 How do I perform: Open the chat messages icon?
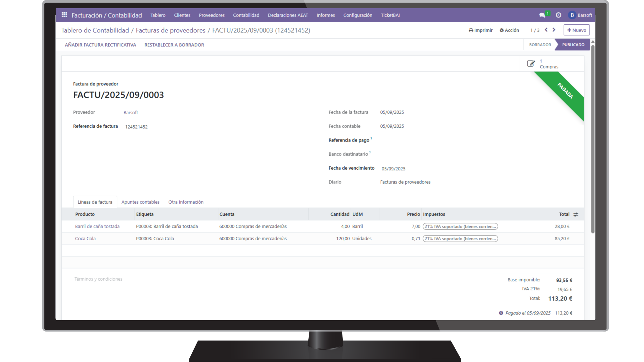point(542,15)
